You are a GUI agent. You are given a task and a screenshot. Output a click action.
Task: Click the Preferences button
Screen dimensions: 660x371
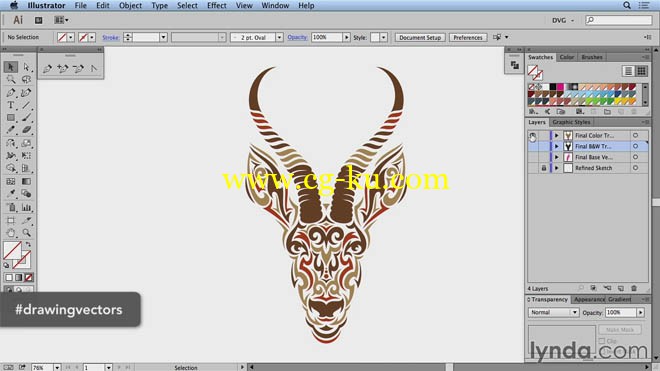pos(468,37)
